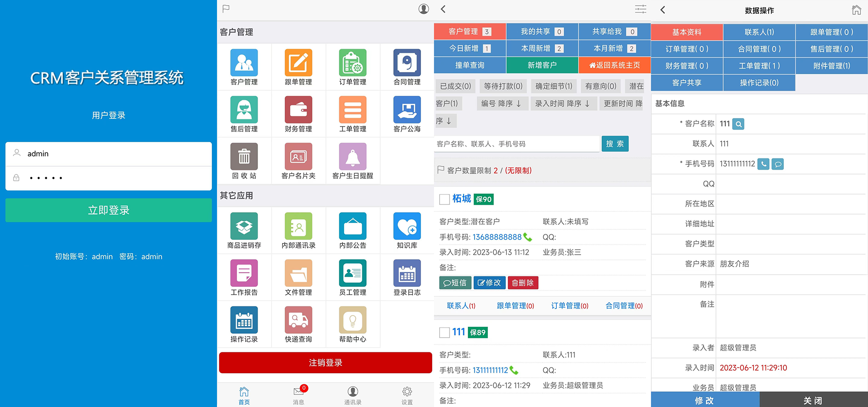
Task: Switch to the 联系人(1) tab
Action: (759, 32)
